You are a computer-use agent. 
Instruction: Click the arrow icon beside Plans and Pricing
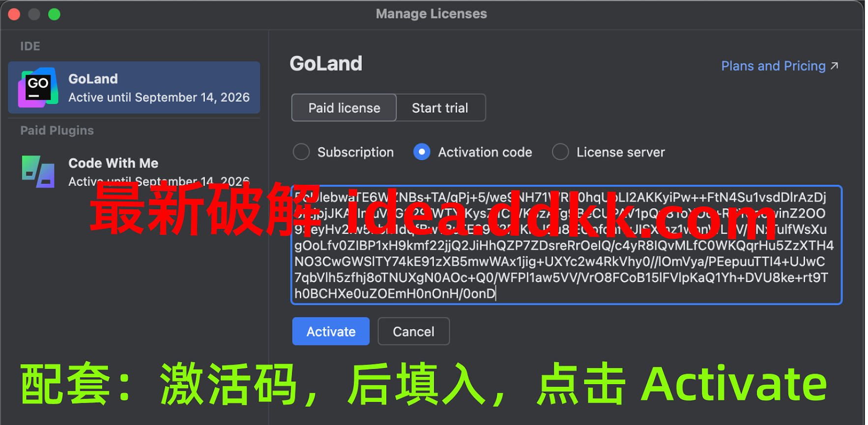click(x=834, y=66)
